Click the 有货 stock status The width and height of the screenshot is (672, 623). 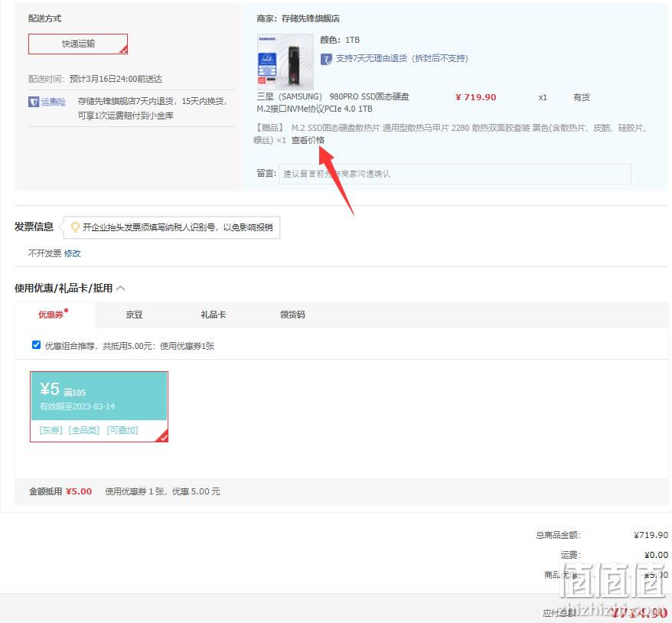pyautogui.click(x=582, y=97)
